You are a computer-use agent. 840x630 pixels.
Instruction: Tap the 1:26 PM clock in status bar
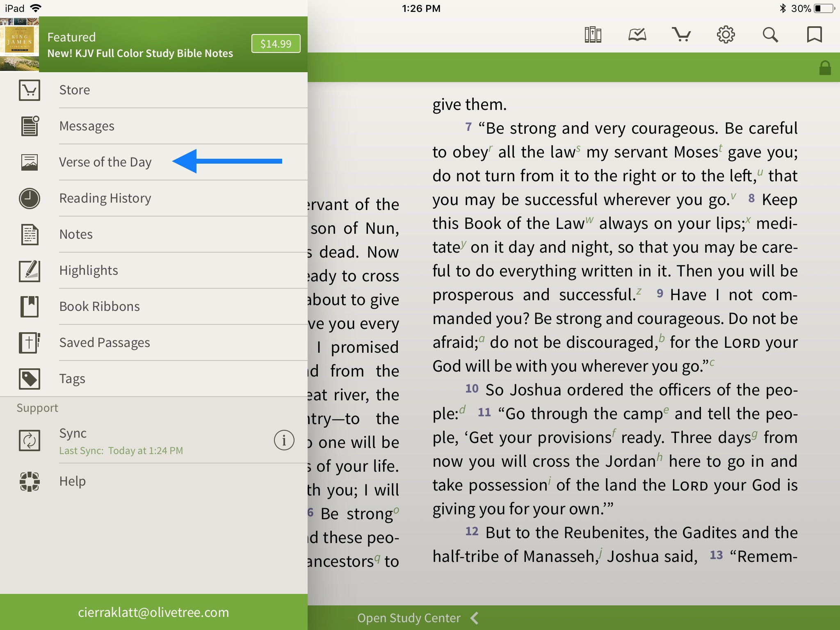(421, 8)
